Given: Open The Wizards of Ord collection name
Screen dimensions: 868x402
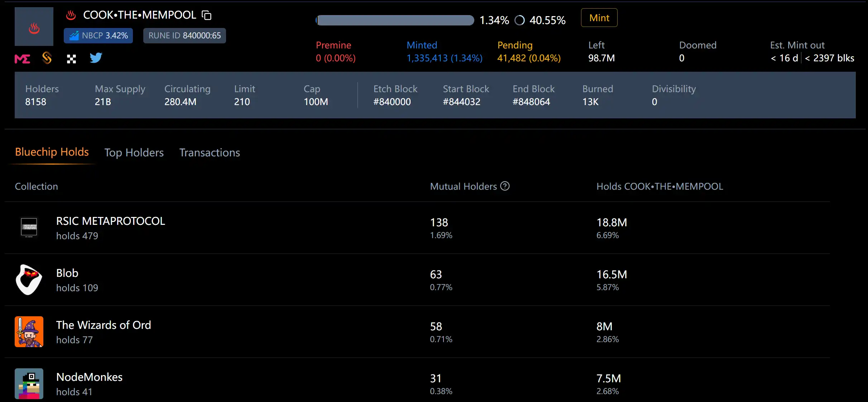Looking at the screenshot, I should 104,325.
